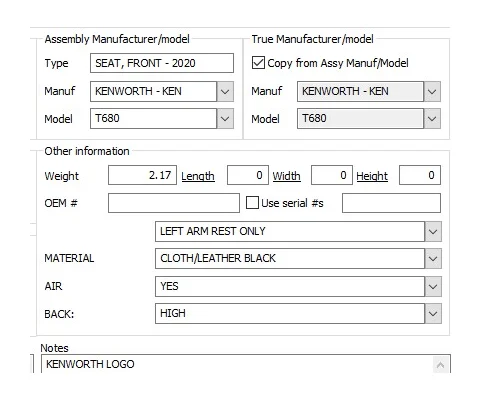Open the Assembly Model T680 dropdown arrow
Screen dimensions: 500x400
[225, 119]
